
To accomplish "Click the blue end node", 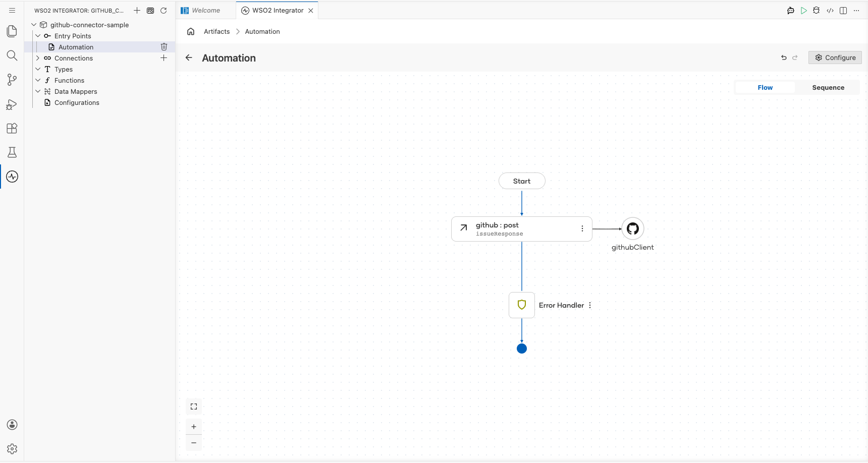I will (522, 349).
